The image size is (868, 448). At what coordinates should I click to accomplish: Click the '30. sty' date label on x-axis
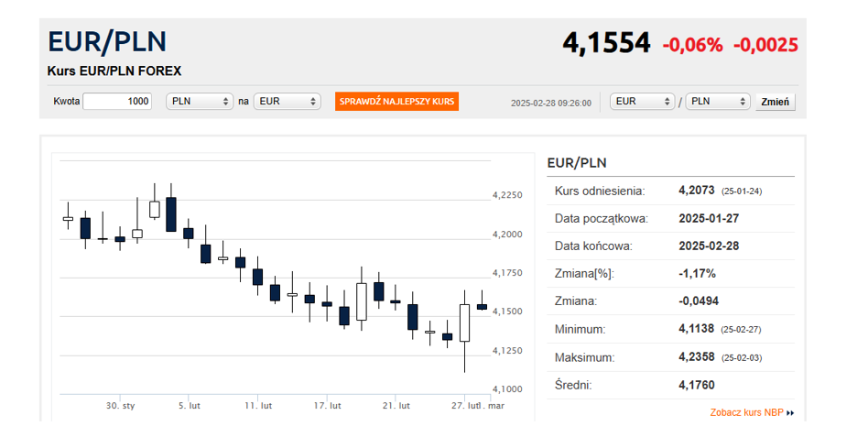pyautogui.click(x=120, y=405)
